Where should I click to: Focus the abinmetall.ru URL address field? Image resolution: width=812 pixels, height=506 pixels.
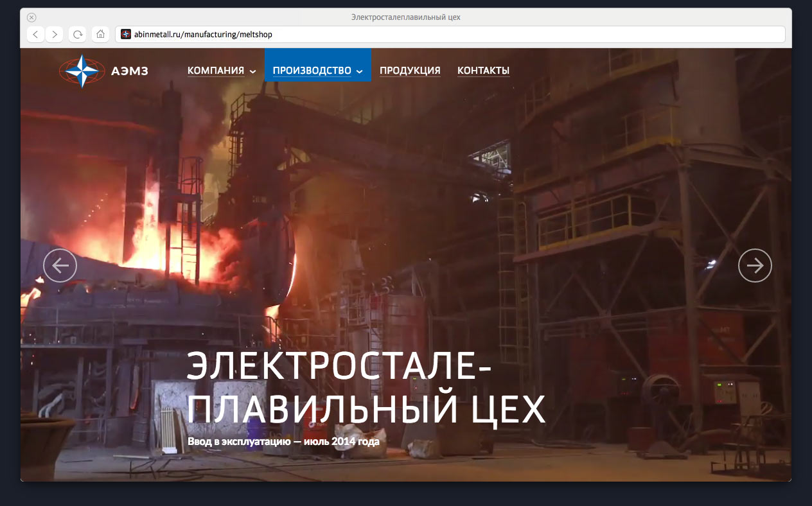pos(450,35)
